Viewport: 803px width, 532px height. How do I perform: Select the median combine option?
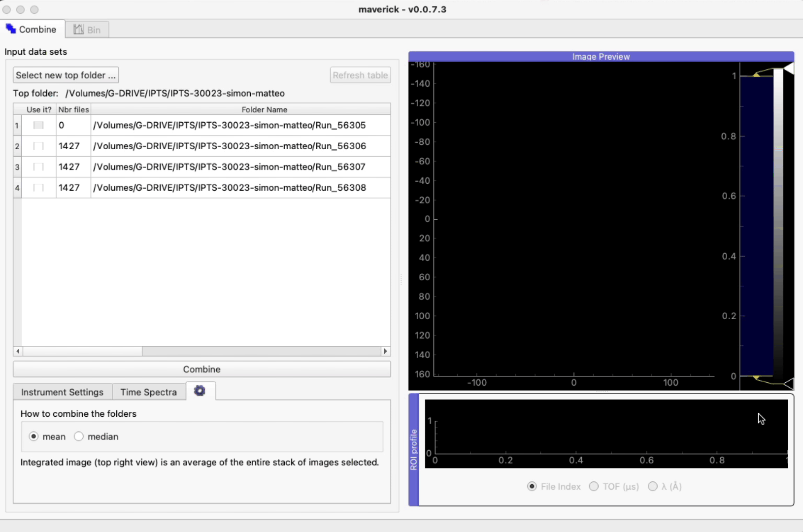79,436
